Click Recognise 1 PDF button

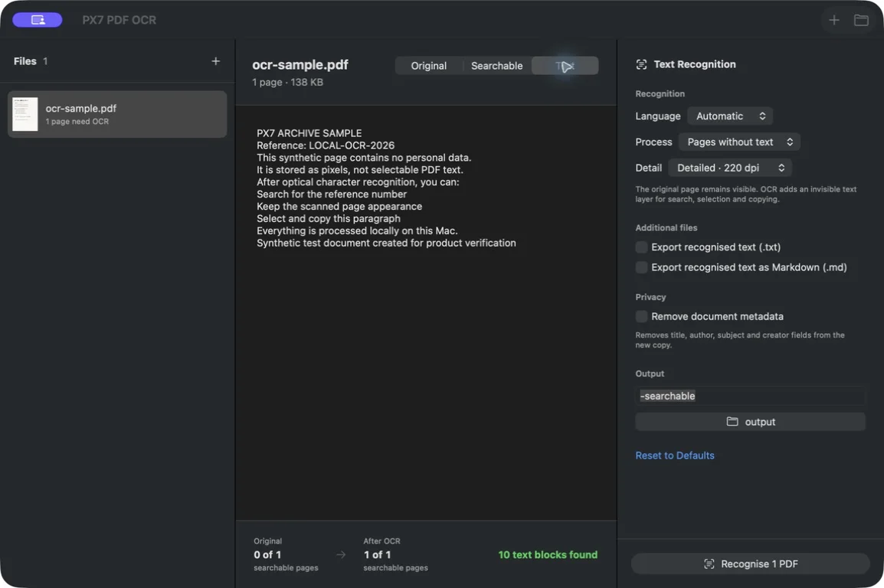(x=750, y=563)
